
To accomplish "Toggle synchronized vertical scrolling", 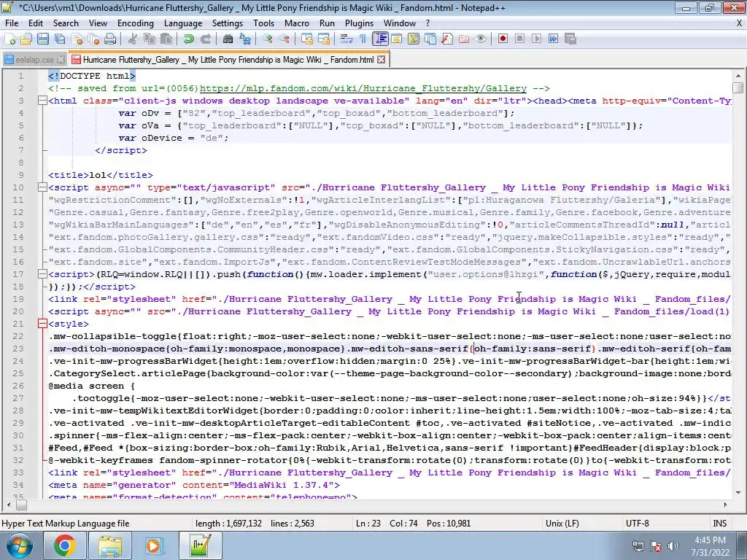I will 307,39.
